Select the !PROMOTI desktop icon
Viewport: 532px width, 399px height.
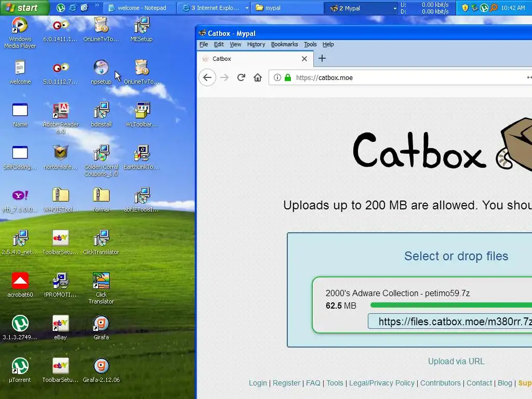(60, 285)
